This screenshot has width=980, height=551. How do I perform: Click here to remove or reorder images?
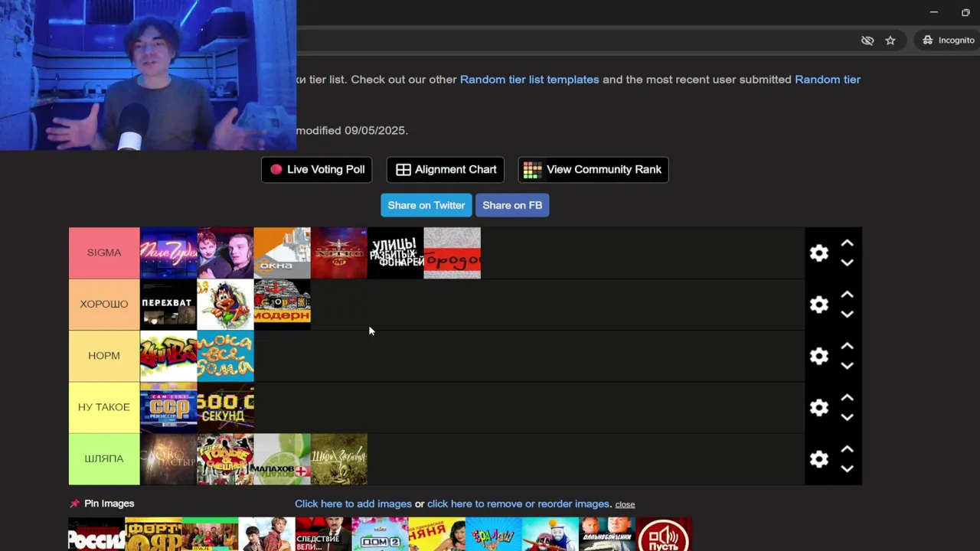tap(518, 504)
